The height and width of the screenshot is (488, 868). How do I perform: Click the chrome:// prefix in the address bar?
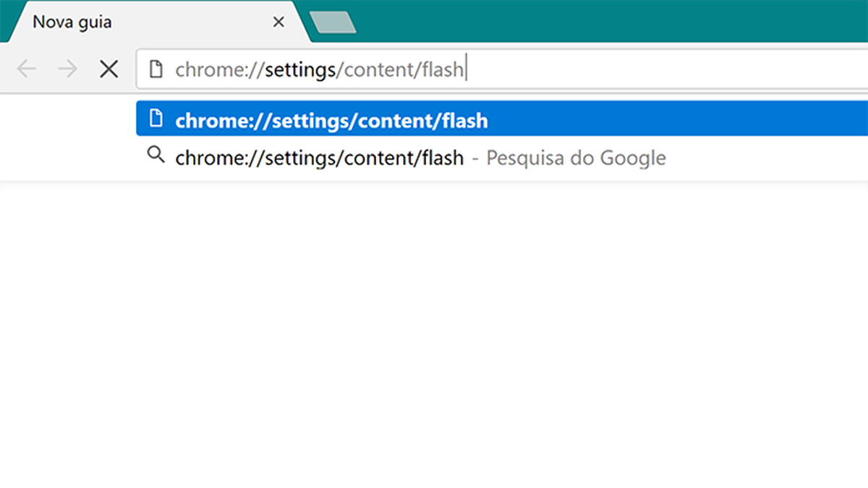219,70
